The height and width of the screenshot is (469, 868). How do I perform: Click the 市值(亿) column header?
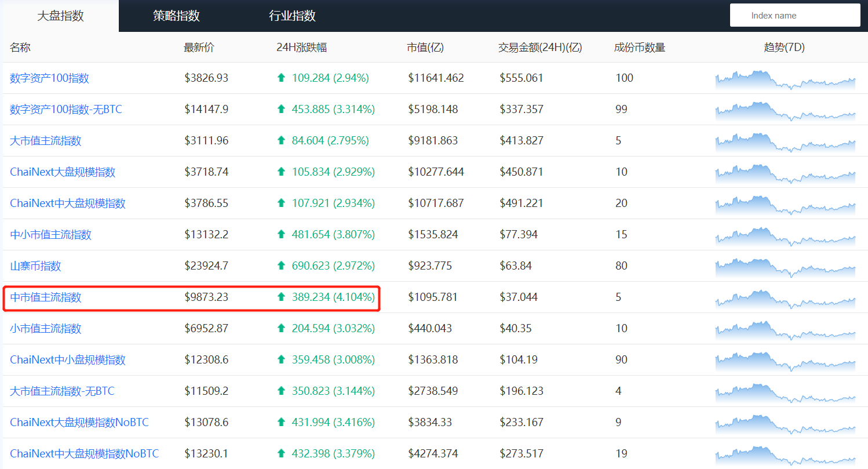click(425, 48)
